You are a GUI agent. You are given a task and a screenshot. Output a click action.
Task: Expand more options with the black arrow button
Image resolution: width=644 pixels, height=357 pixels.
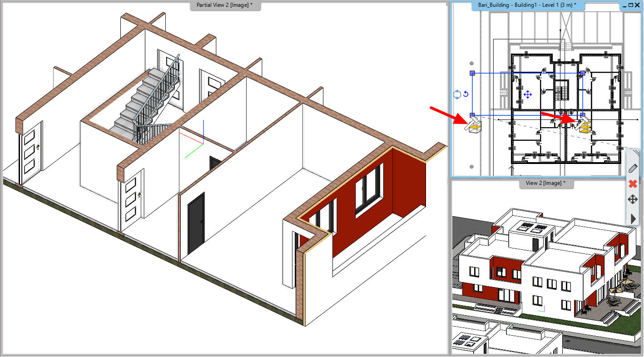click(x=633, y=218)
